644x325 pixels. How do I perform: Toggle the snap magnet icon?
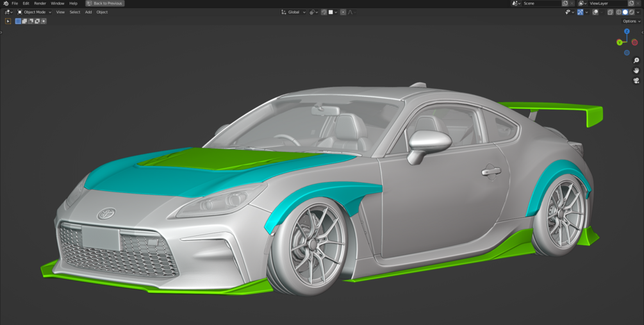pos(324,12)
